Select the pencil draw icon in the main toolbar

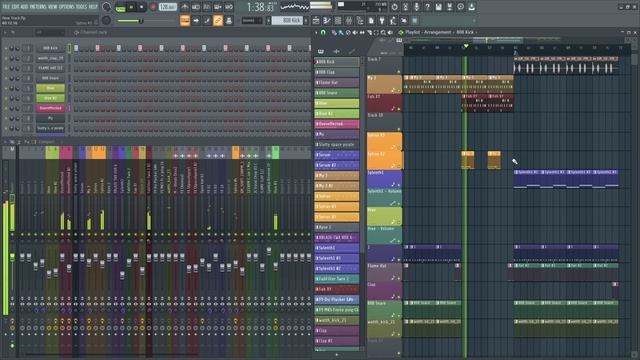tap(207, 20)
